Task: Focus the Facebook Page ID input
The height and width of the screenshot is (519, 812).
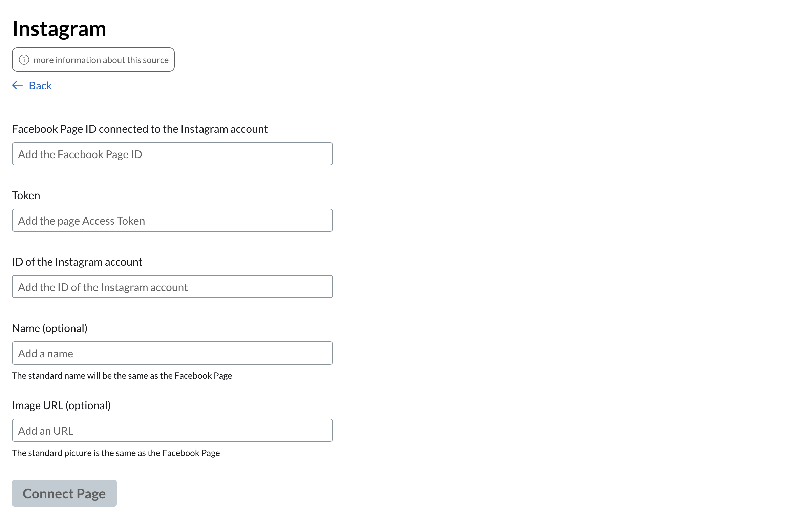Action: 172,154
